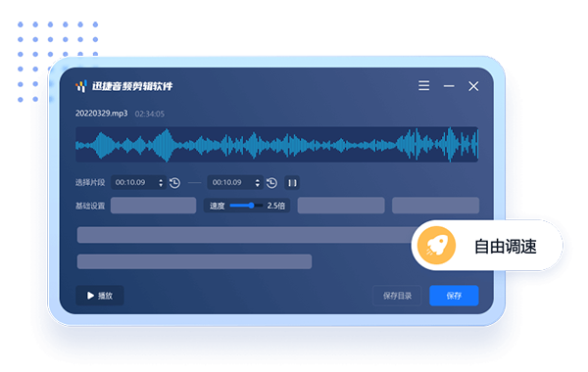
Task: Reset the end time with clock icon
Action: click(271, 183)
